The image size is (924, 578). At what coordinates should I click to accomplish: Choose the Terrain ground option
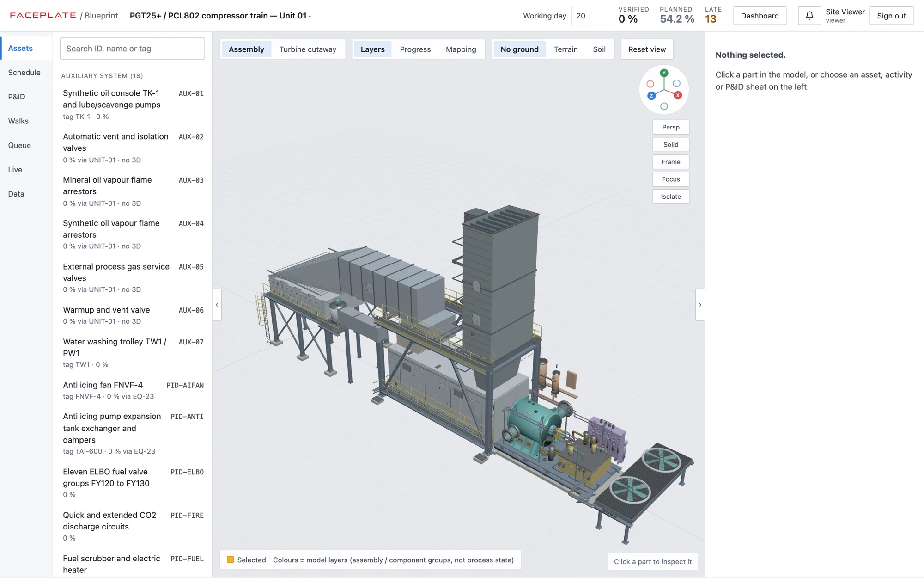pyautogui.click(x=565, y=49)
